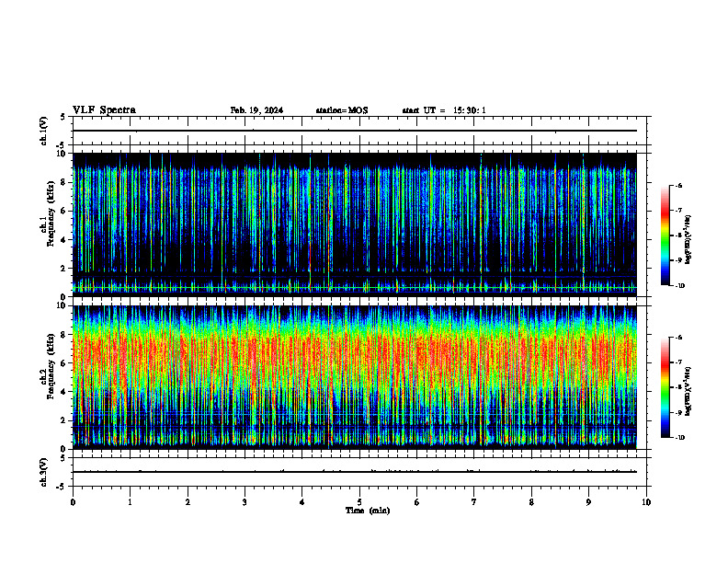Click the "station=MOS" header label
The image size is (728, 563).
[342, 110]
